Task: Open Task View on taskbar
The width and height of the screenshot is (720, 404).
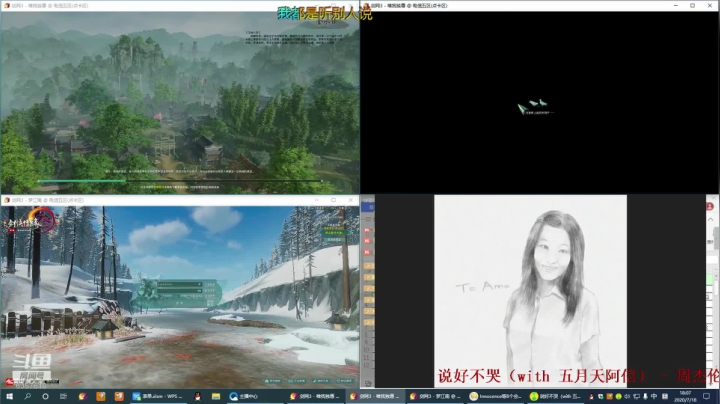Action: 63,396
